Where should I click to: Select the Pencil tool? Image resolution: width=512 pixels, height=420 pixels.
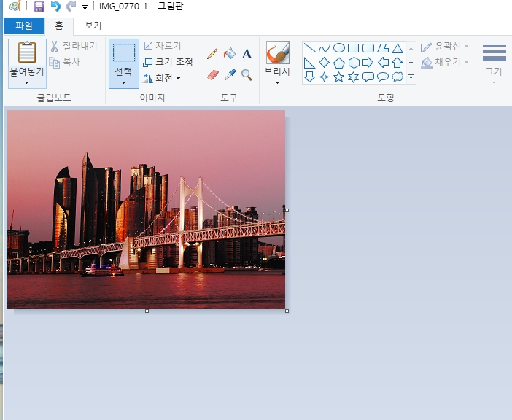pos(212,54)
